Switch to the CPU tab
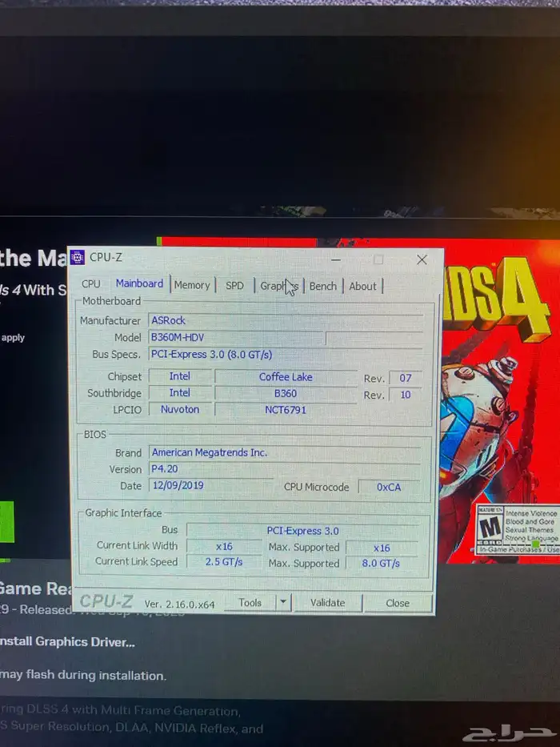Image resolution: width=560 pixels, height=747 pixels. click(91, 284)
